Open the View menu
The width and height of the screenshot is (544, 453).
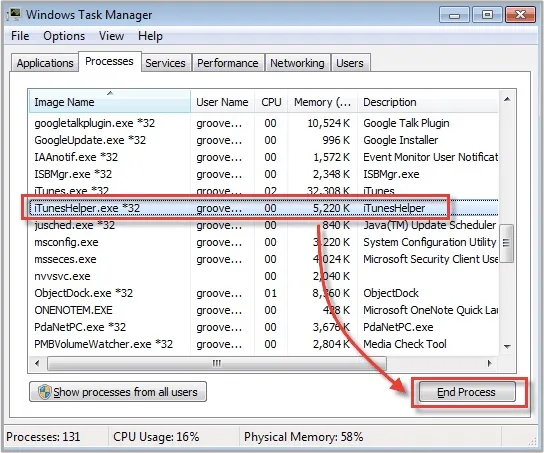tap(111, 36)
